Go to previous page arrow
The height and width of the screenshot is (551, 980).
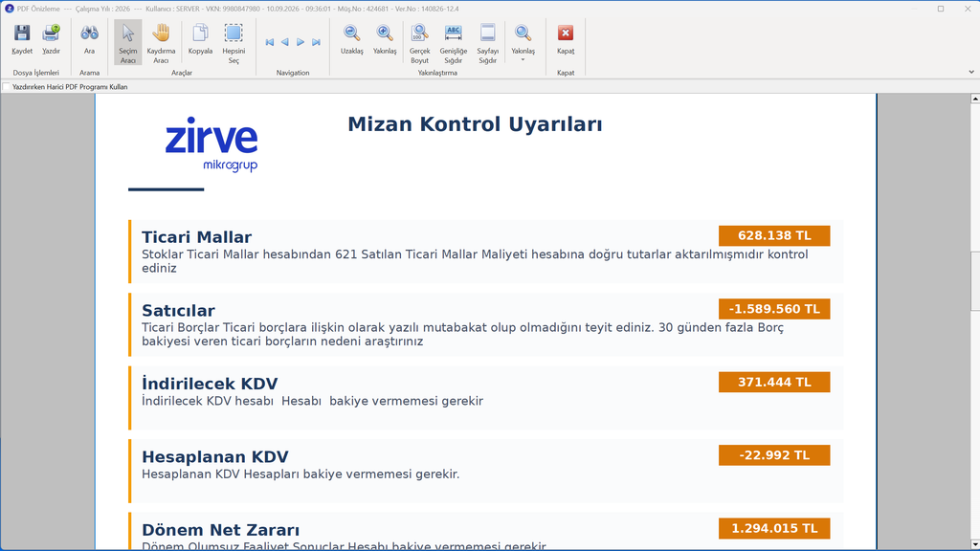[285, 42]
